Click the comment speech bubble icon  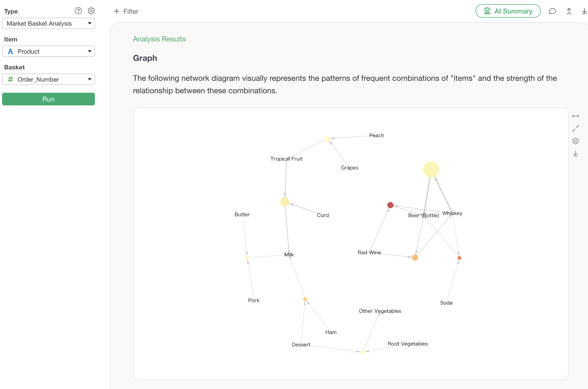click(552, 11)
